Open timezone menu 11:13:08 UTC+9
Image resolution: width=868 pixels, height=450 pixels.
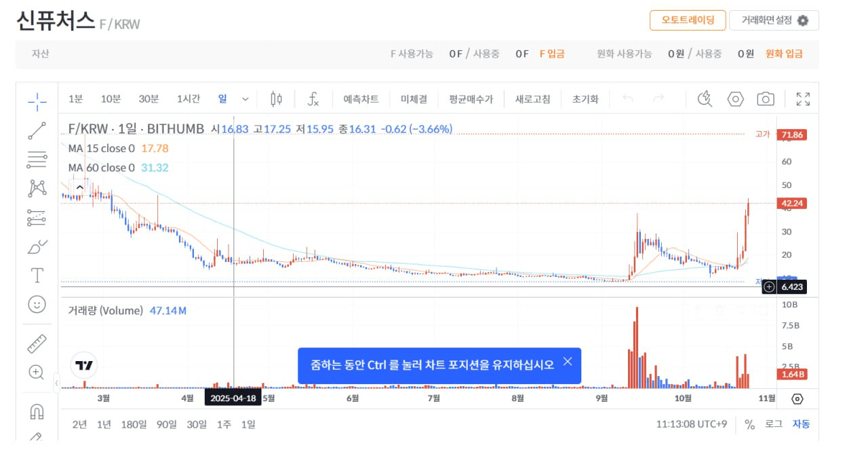coord(692,424)
